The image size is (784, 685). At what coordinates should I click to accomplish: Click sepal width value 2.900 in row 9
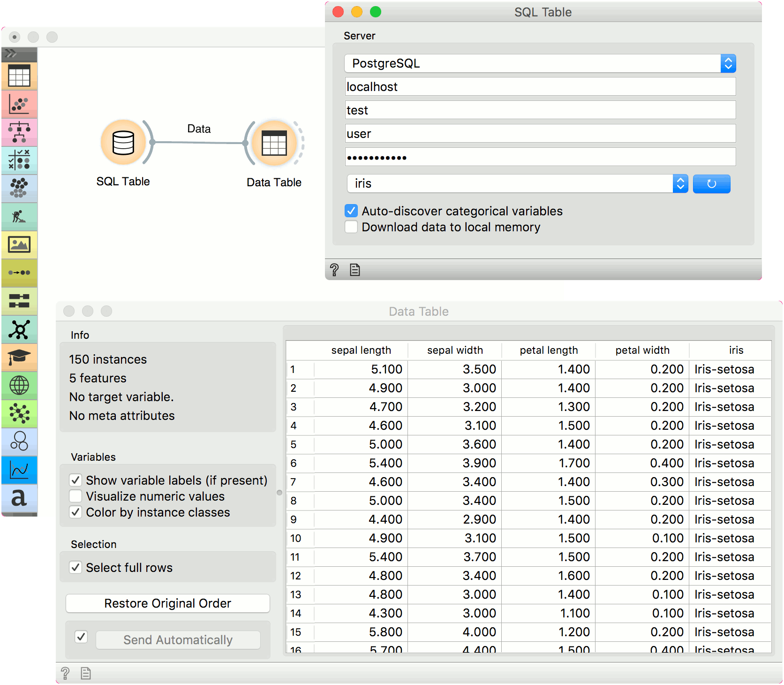pos(455,519)
